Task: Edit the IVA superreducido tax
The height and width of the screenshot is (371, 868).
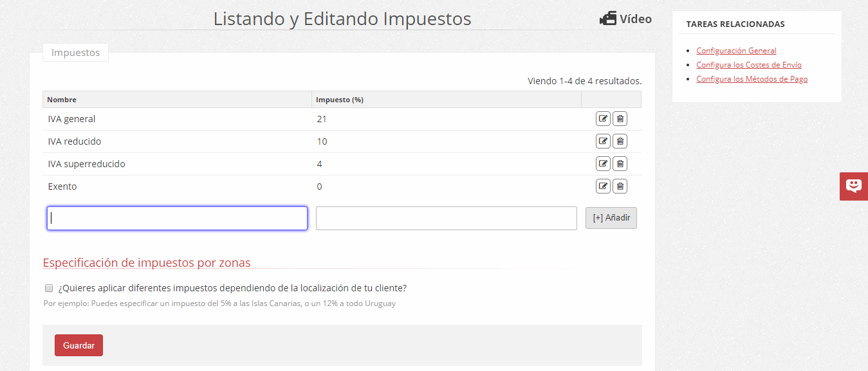Action: [x=603, y=163]
